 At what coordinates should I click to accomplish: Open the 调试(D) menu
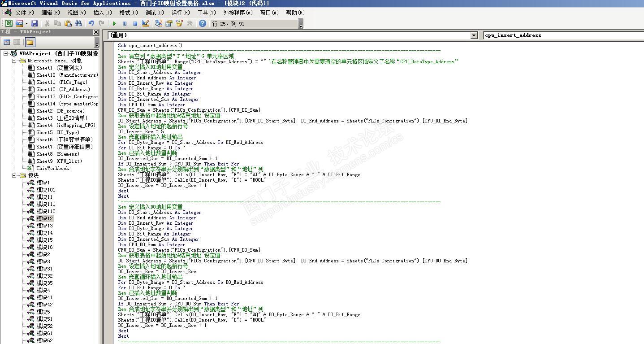pyautogui.click(x=154, y=13)
